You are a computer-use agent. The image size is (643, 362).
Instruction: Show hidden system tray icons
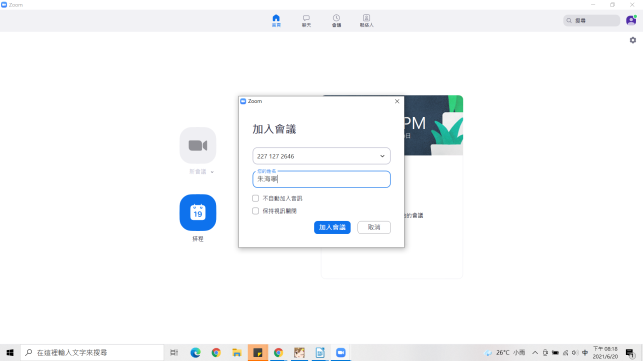coord(535,353)
